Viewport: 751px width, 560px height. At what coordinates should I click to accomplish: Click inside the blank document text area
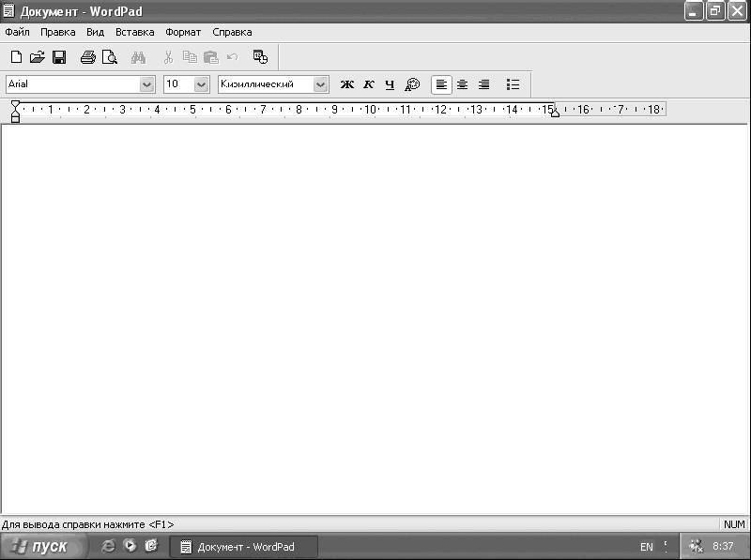click(375, 319)
